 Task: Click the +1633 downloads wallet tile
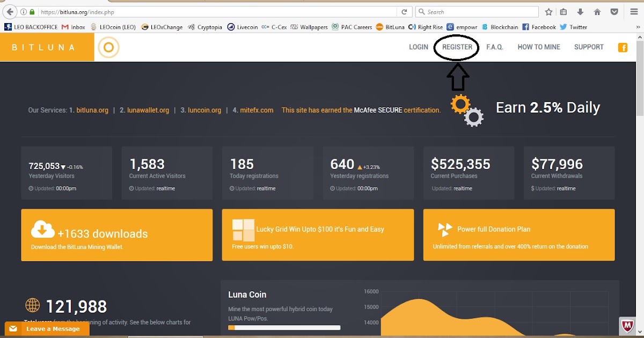[116, 235]
